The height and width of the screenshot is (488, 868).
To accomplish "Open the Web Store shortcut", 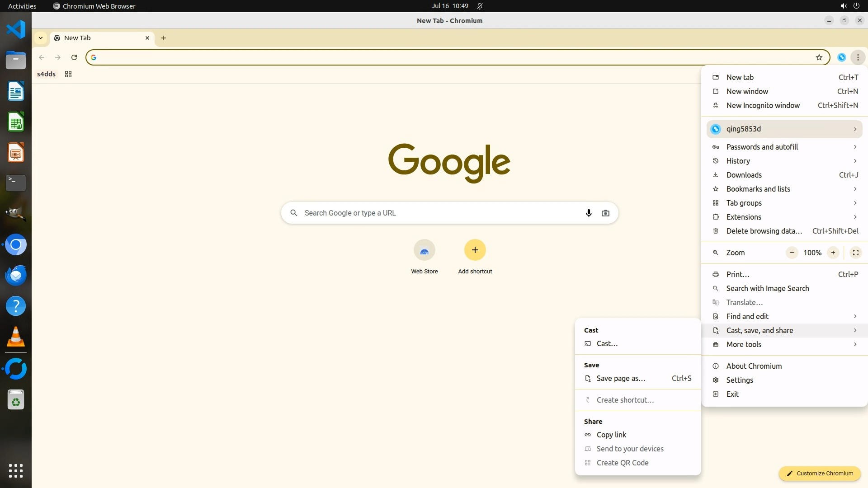I will point(424,250).
